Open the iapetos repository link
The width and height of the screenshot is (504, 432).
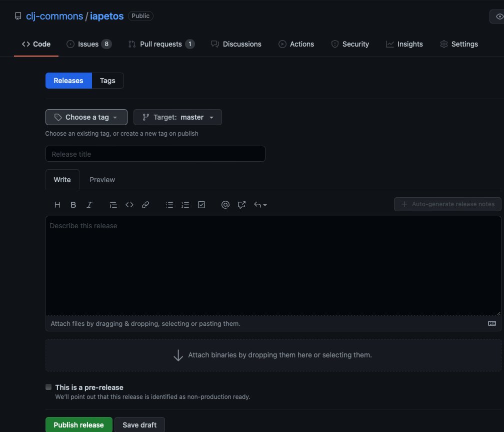[x=106, y=16]
